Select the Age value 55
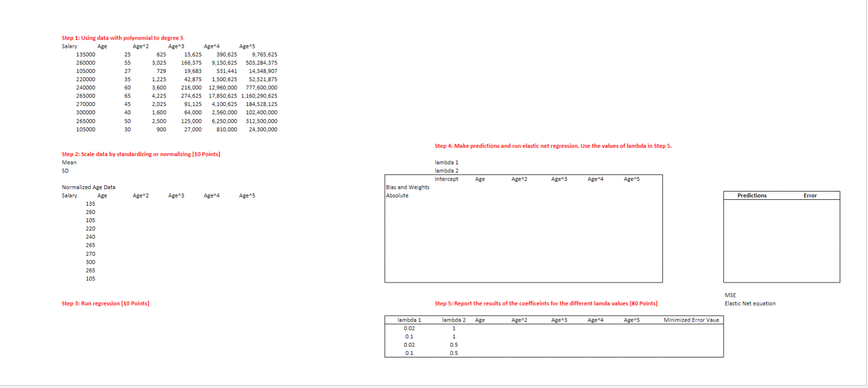 coord(127,63)
